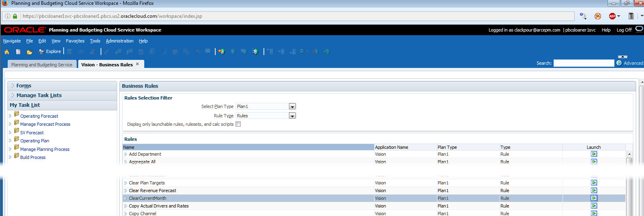Click the New Document toolbar icon

(x=18, y=52)
